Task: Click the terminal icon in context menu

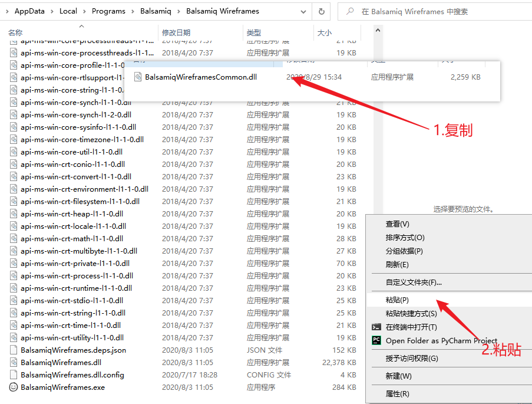Action: click(376, 327)
